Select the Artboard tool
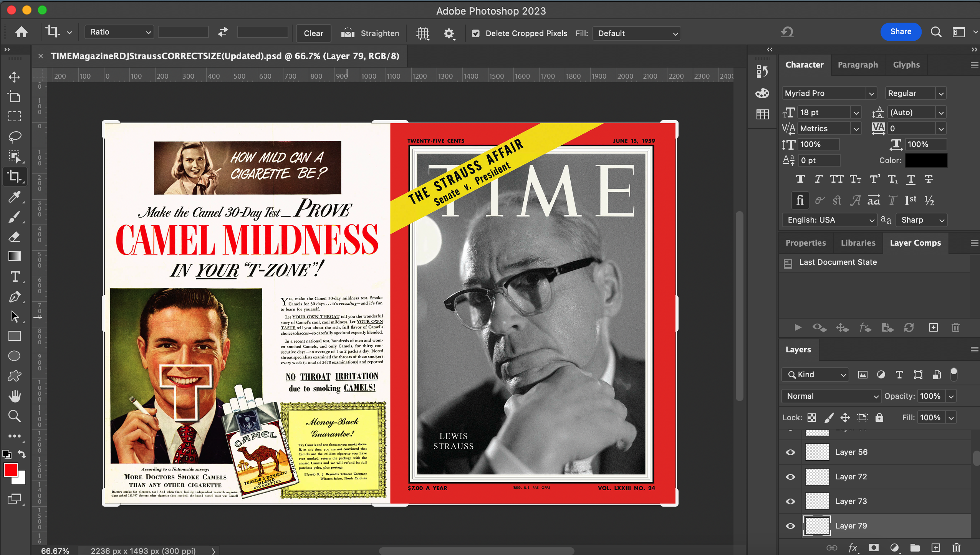This screenshot has height=555, width=980. coord(15,97)
